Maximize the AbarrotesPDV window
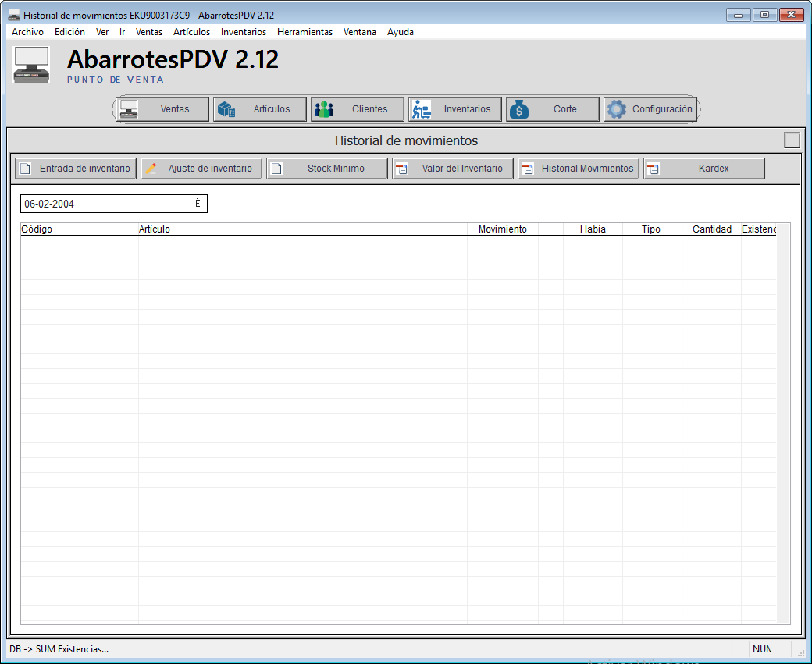 point(764,15)
